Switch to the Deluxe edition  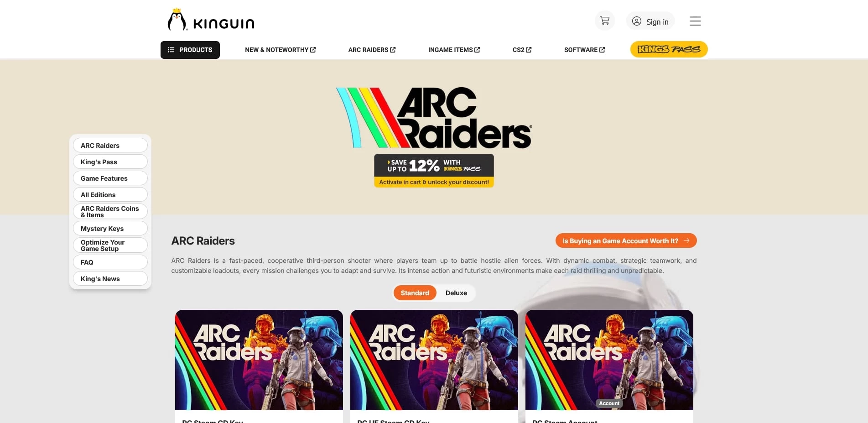click(x=456, y=293)
